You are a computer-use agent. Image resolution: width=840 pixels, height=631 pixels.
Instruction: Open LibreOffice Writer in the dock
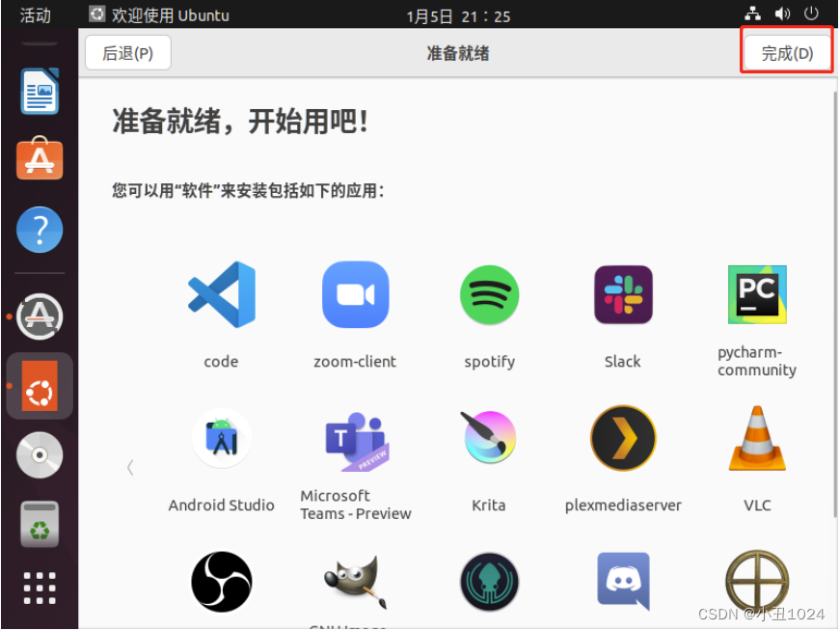[40, 91]
